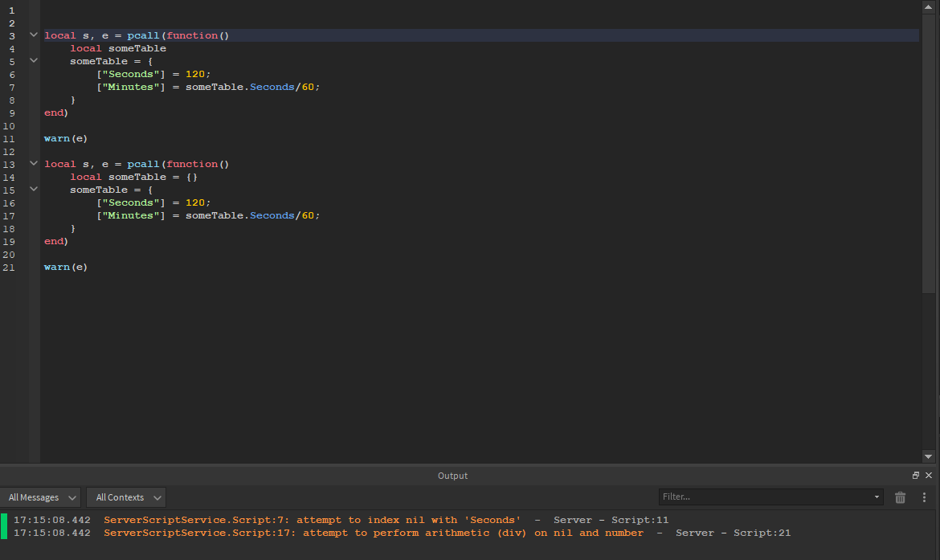Collapse the someTable block at line 15
940x560 pixels.
tap(34, 190)
